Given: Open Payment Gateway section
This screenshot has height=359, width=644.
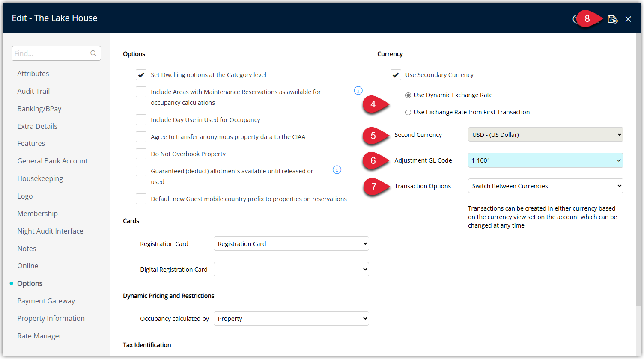Looking at the screenshot, I should coord(46,301).
